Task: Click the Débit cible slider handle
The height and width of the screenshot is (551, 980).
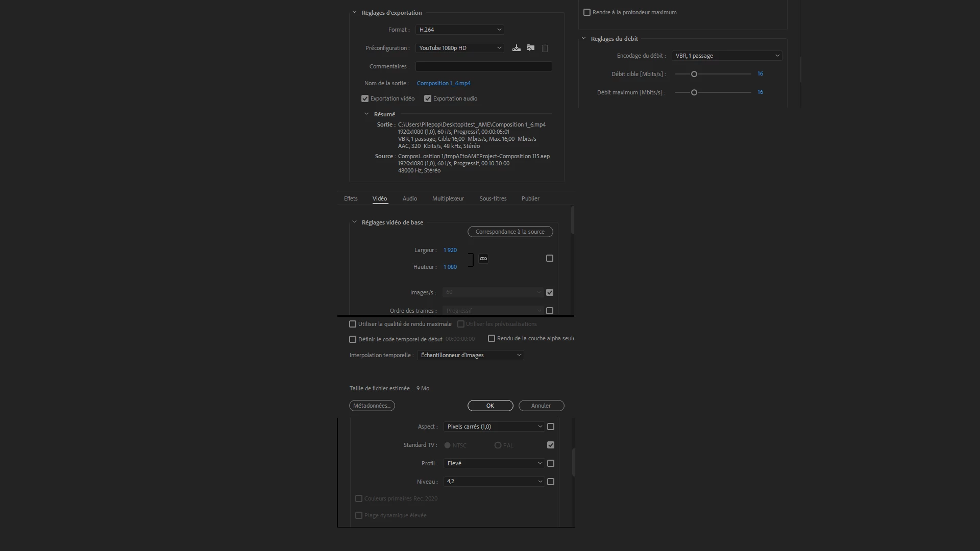Action: coord(694,74)
